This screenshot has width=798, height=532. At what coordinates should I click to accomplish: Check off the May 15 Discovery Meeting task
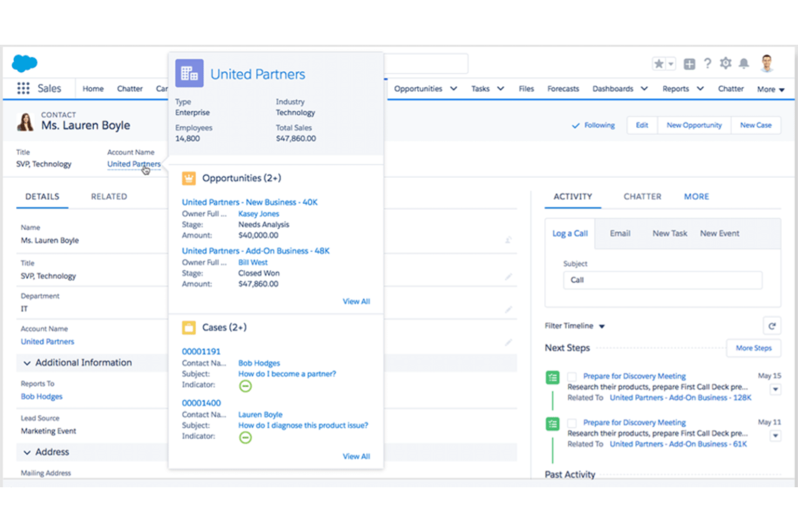[x=573, y=377]
